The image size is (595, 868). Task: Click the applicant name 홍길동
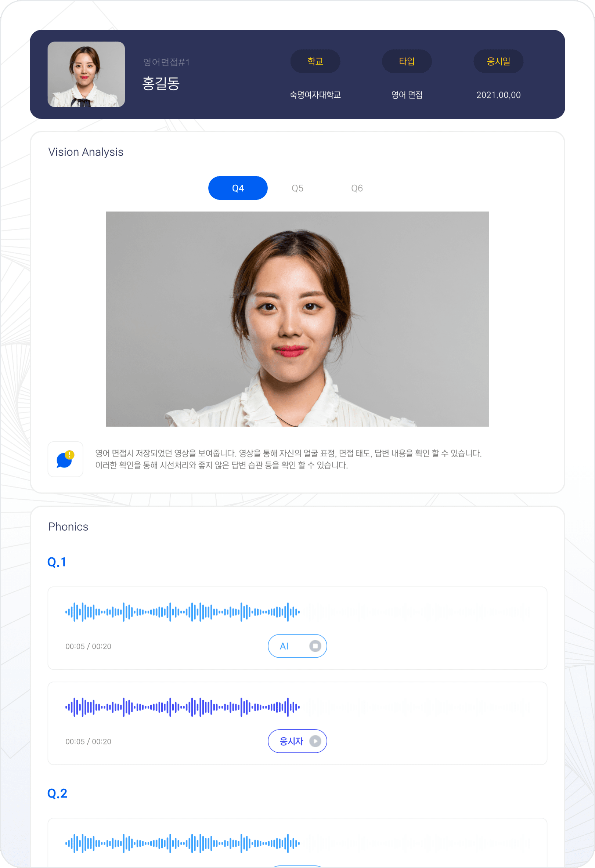tap(161, 83)
